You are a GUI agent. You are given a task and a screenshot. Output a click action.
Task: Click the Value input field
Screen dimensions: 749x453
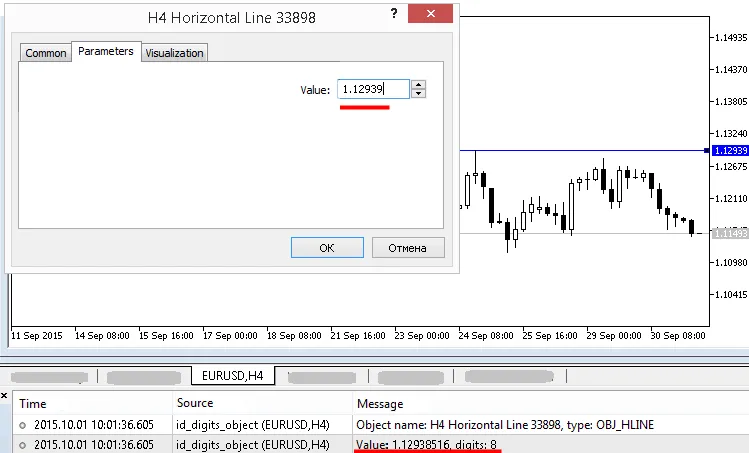pyautogui.click(x=373, y=90)
